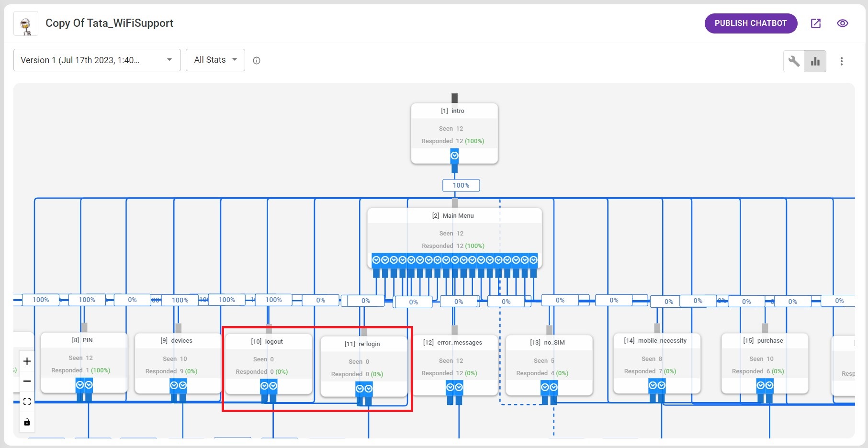Click Seen 8 in mobile_necessity node
Viewport: 868px width, 448px height.
(652, 358)
